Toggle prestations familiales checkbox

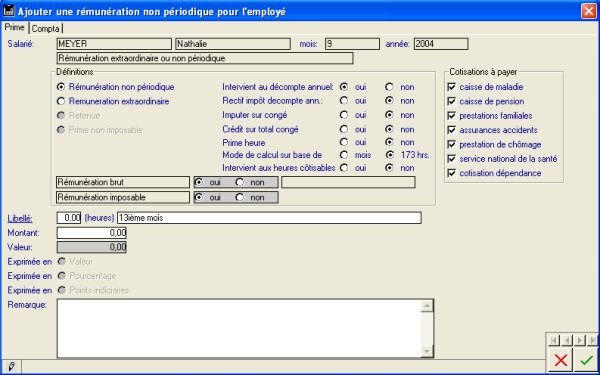click(x=452, y=116)
